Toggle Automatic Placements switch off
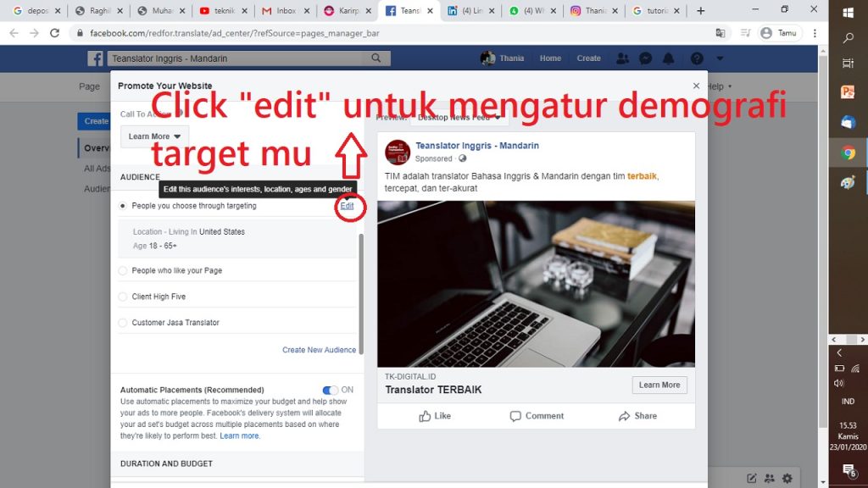 click(330, 391)
